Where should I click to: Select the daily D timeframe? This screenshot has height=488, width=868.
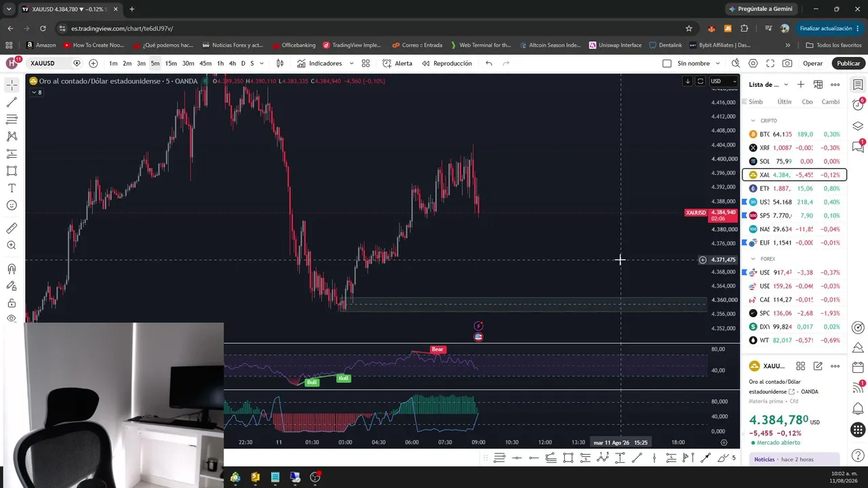pos(243,63)
